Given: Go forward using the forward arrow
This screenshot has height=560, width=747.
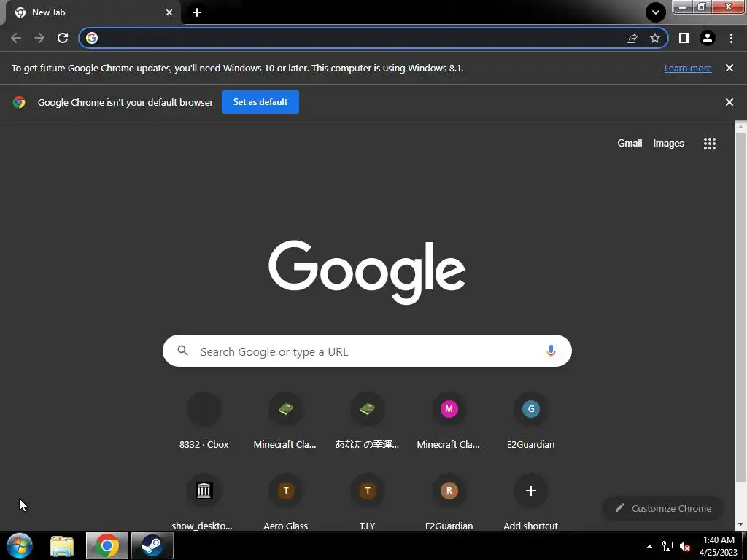Looking at the screenshot, I should tap(39, 38).
